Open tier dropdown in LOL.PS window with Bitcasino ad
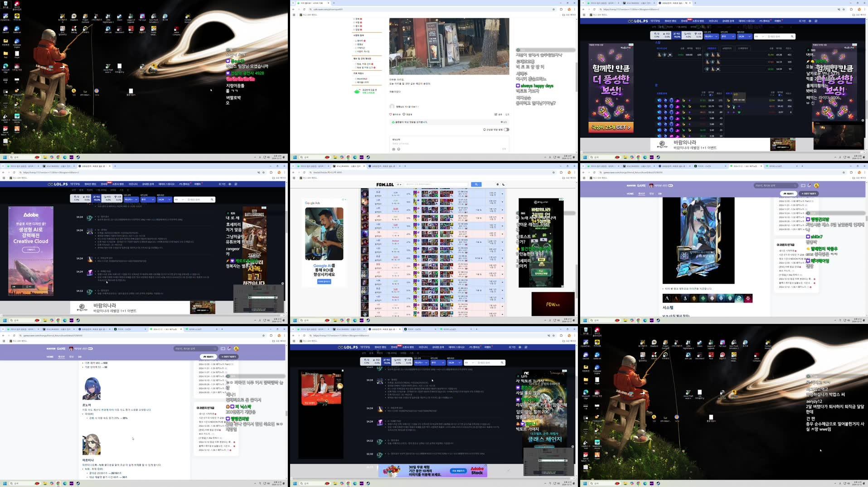This screenshot has width=868, height=487. (421, 362)
